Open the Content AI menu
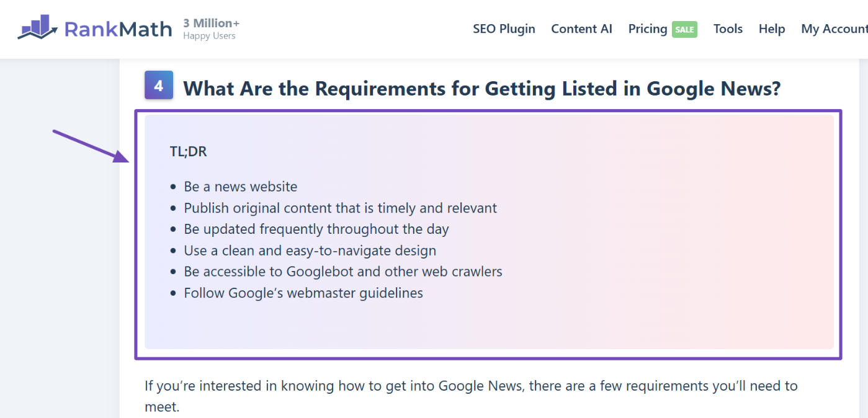The image size is (868, 418). pyautogui.click(x=581, y=29)
